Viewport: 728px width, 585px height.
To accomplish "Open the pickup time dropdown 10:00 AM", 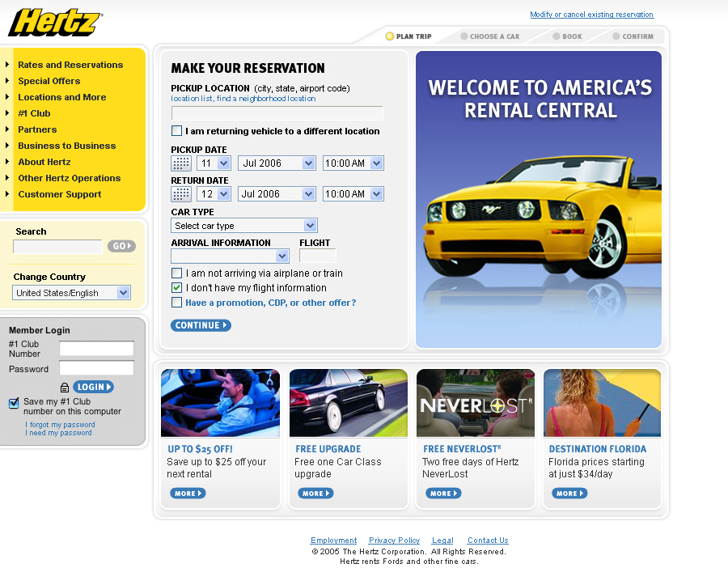I will pos(353,163).
